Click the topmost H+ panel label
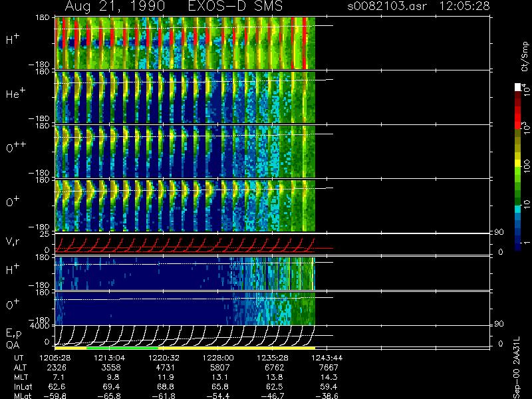The height and width of the screenshot is (399, 532). (x=13, y=40)
